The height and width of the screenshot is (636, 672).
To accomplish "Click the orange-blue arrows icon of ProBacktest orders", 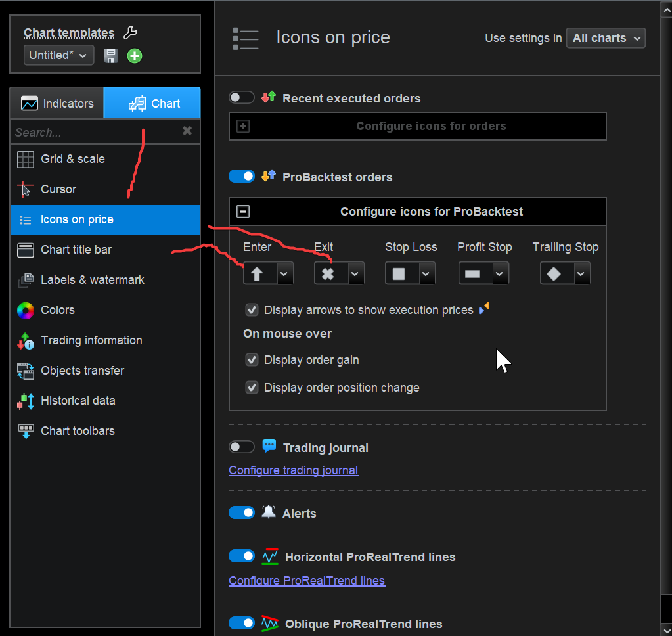I will (x=269, y=175).
